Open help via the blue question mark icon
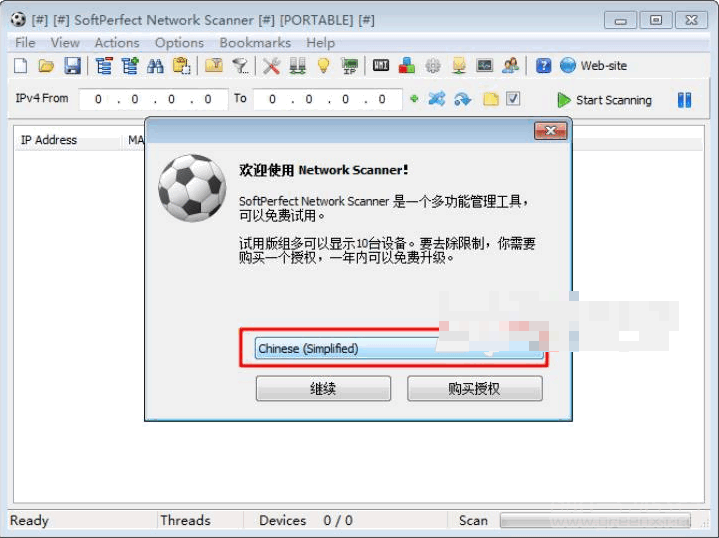This screenshot has width=719, height=538. [x=543, y=66]
